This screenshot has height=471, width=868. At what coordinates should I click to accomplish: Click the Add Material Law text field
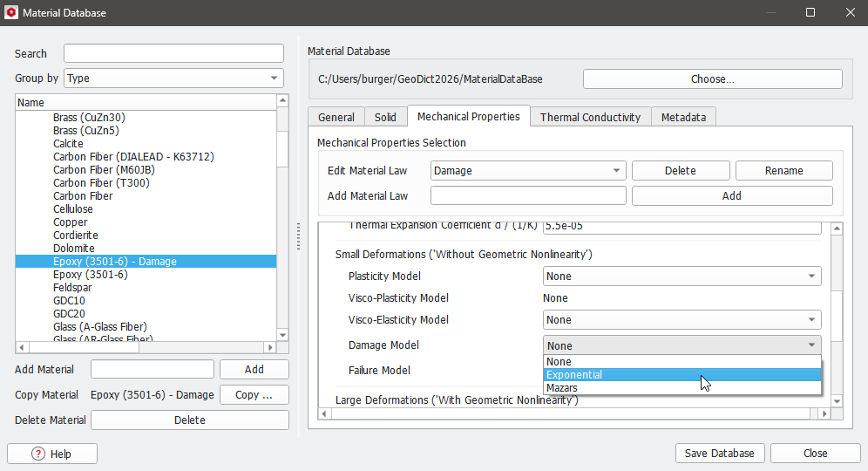tap(528, 196)
